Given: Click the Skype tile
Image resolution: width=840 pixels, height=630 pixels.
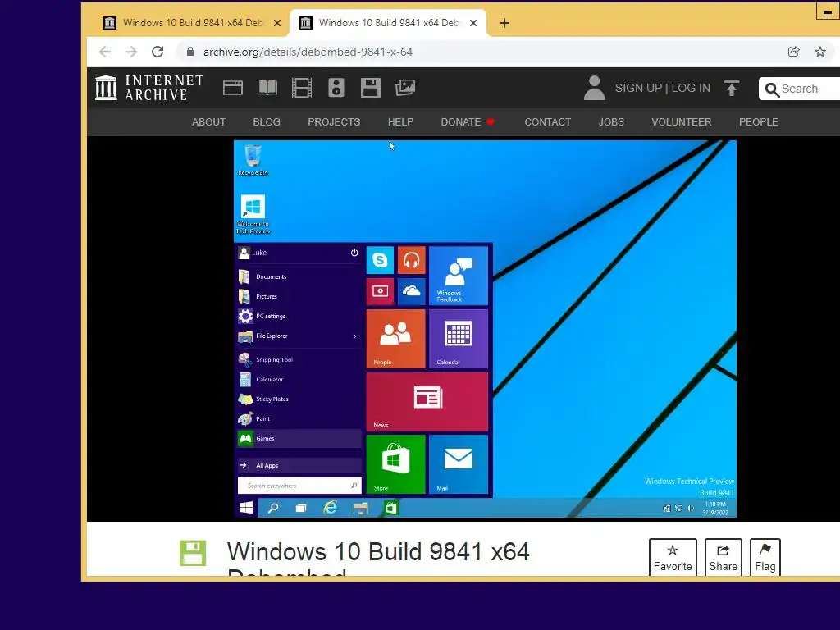Looking at the screenshot, I should point(380,260).
